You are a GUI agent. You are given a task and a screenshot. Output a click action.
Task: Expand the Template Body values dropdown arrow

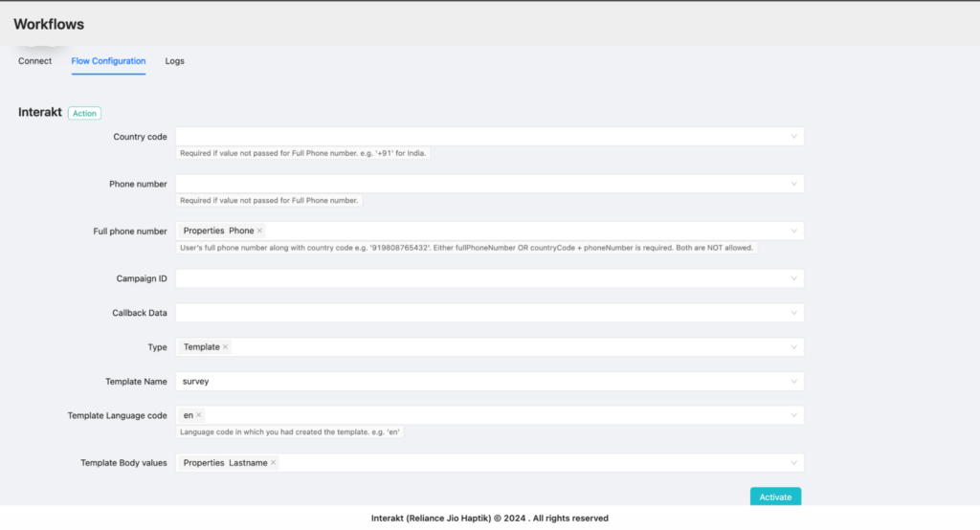click(793, 462)
